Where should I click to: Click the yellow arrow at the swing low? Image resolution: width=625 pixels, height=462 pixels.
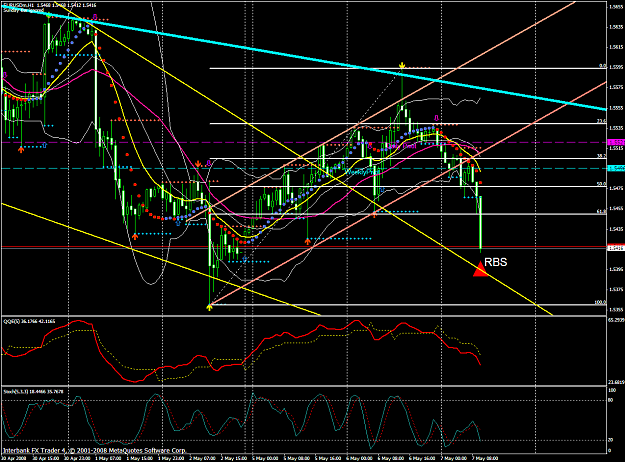click(x=210, y=307)
